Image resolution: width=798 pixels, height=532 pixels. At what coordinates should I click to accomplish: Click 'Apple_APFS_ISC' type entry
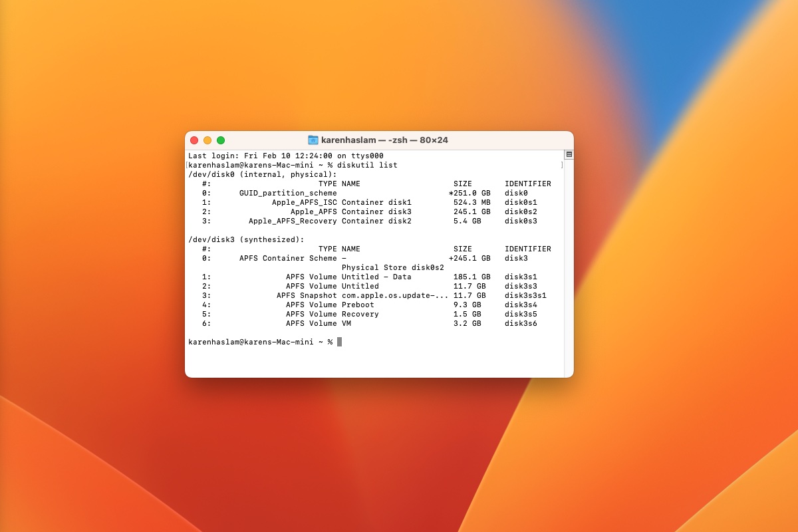(305, 202)
